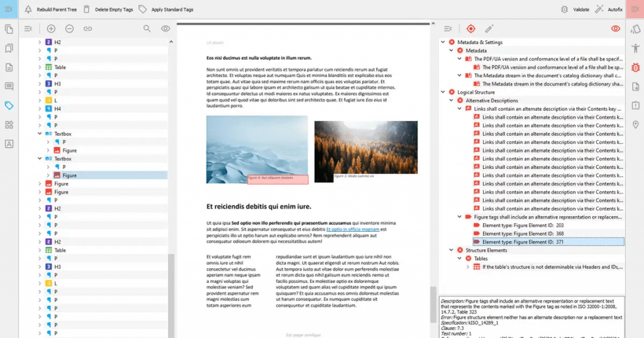Toggle the eye icon in the tags panel
This screenshot has height=338, width=644.
pyautogui.click(x=165, y=29)
